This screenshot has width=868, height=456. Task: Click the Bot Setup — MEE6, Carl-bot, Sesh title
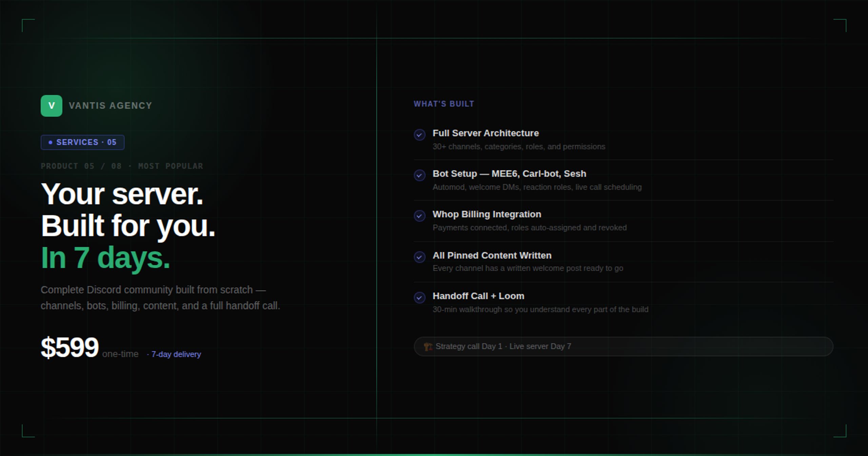[x=509, y=174]
